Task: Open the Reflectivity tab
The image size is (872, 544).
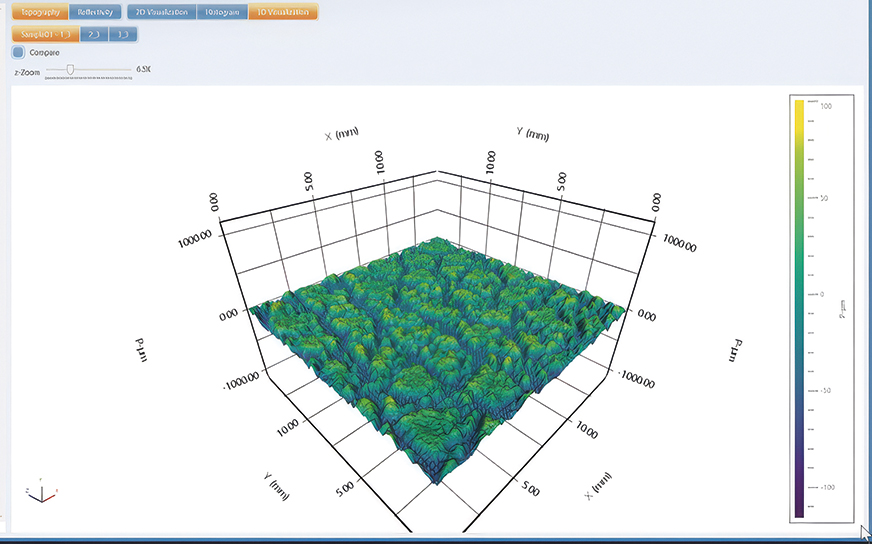Action: [96, 12]
